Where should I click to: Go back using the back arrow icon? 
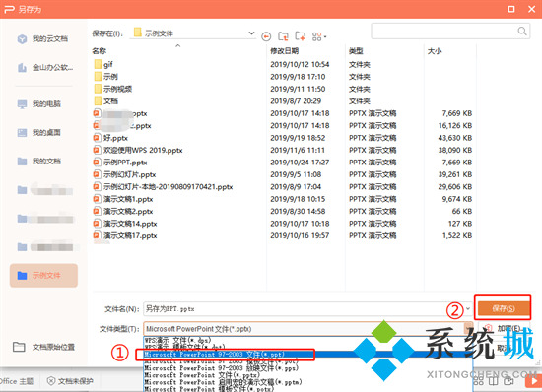pyautogui.click(x=266, y=36)
